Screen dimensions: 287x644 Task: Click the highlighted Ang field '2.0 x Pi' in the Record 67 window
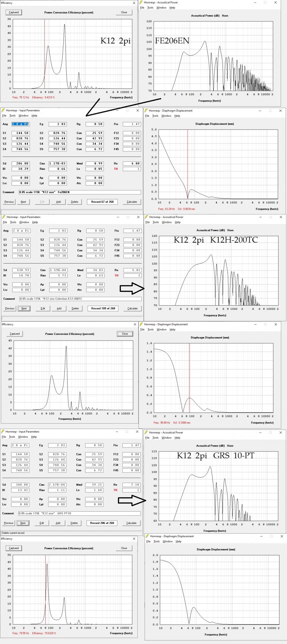21,124
